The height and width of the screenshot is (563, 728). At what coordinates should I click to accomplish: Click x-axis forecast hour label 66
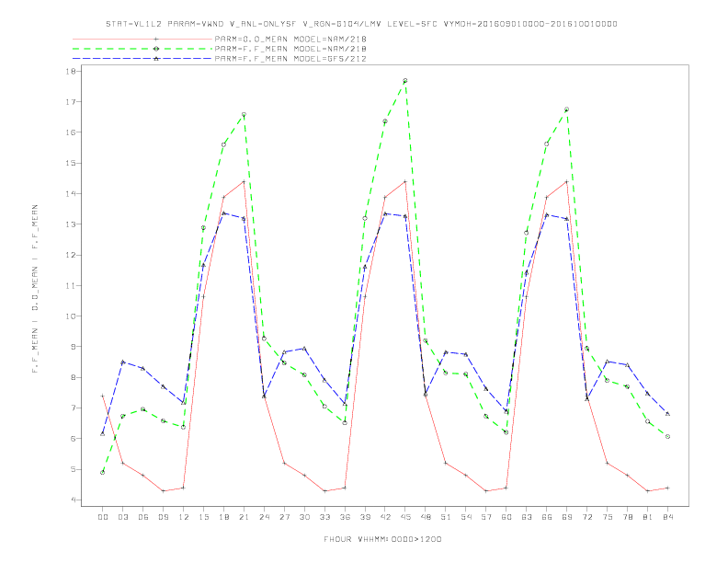pos(547,517)
